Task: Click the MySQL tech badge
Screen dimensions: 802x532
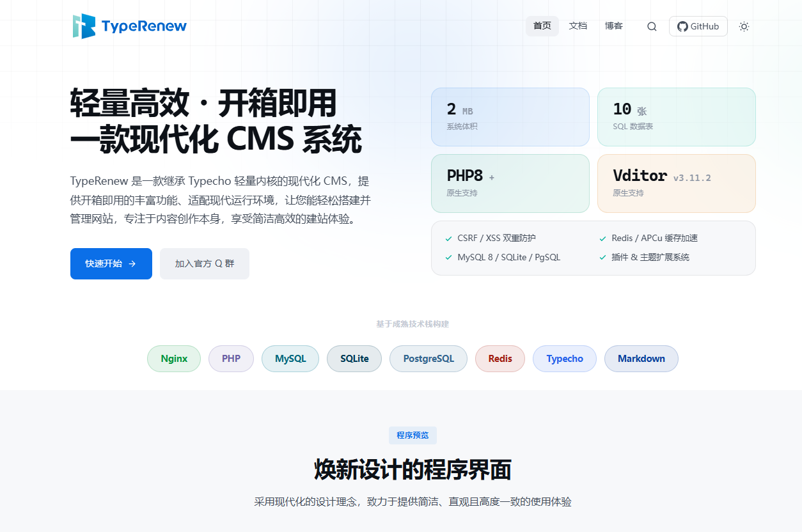Action: [x=290, y=359]
